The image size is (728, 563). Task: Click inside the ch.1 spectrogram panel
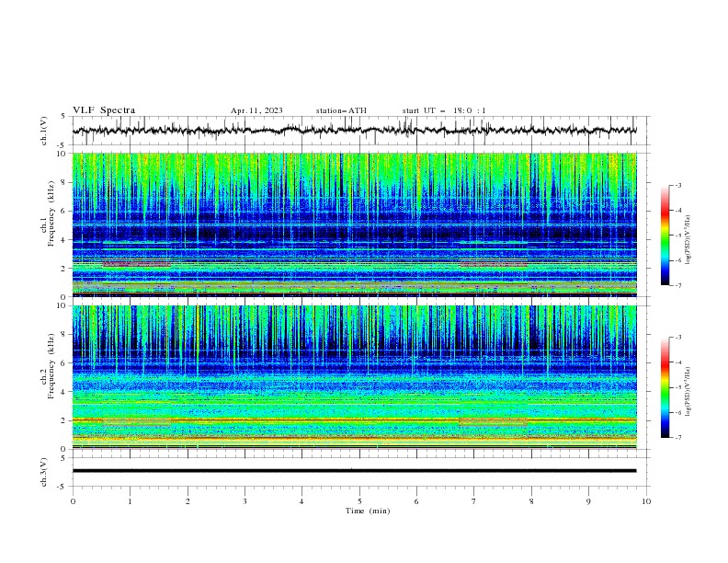click(x=354, y=224)
